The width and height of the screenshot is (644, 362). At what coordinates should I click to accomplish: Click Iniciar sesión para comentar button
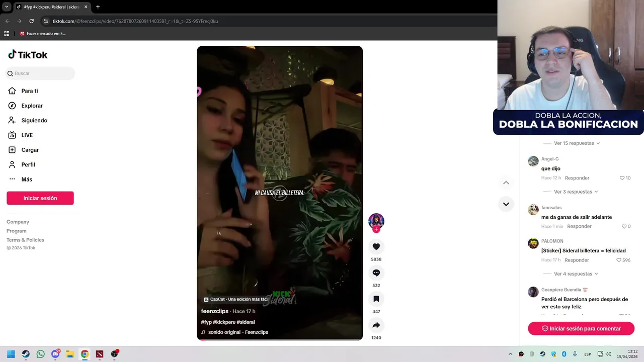click(581, 328)
